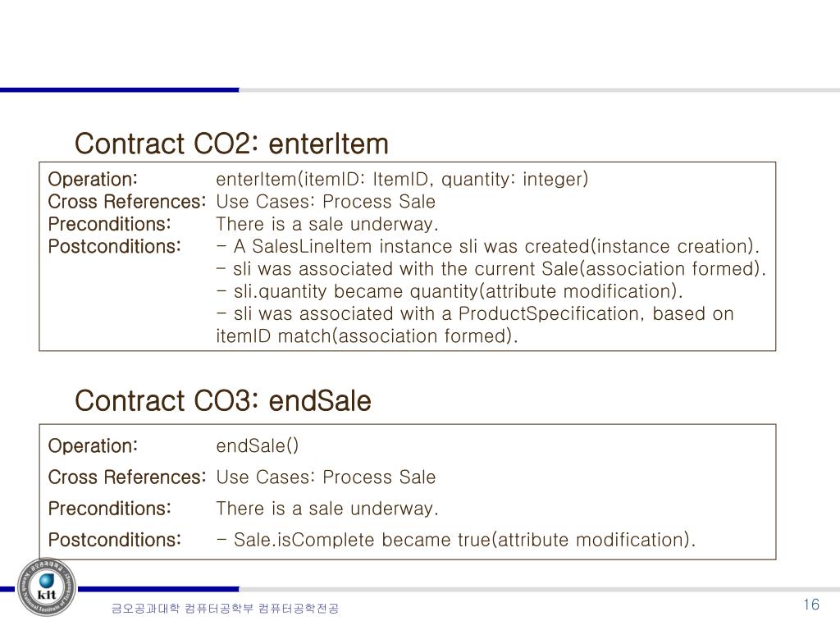The image size is (840, 630).
Task: Click the Sale.isComplete became true line
Action: 456,540
